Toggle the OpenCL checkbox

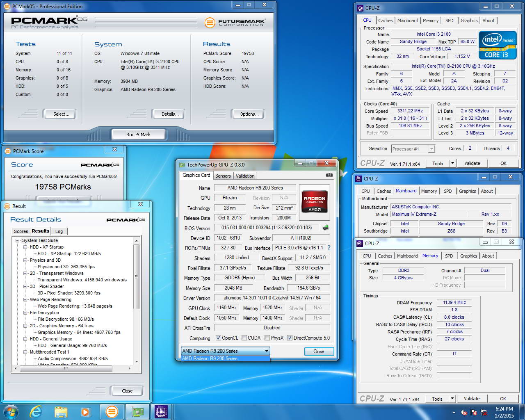point(219,338)
